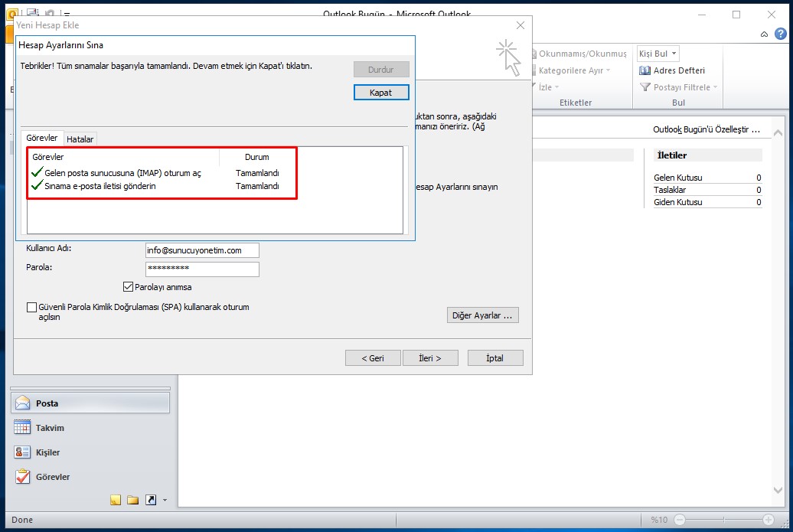The height and width of the screenshot is (532, 793).
Task: Open the Giden Kutusu link
Action: pos(677,202)
